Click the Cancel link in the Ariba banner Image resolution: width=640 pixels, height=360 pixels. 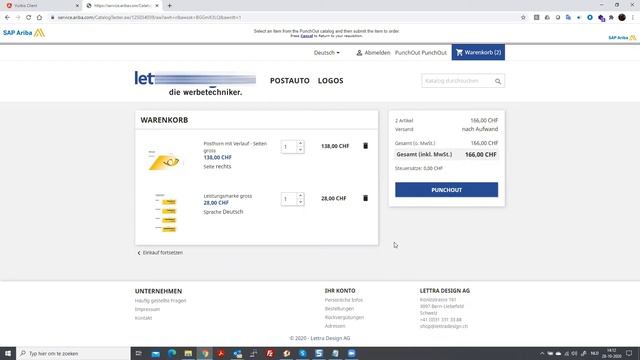coord(307,36)
